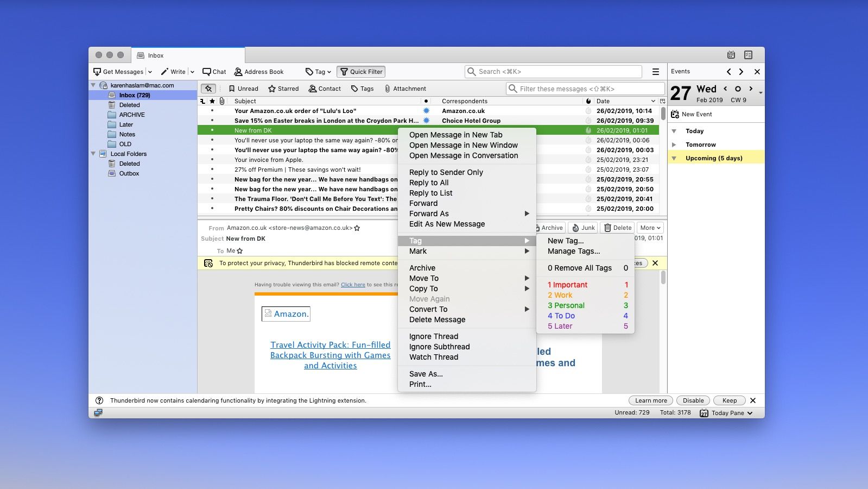Select Reply to Sender Only
This screenshot has height=489, width=868.
pyautogui.click(x=467, y=172)
